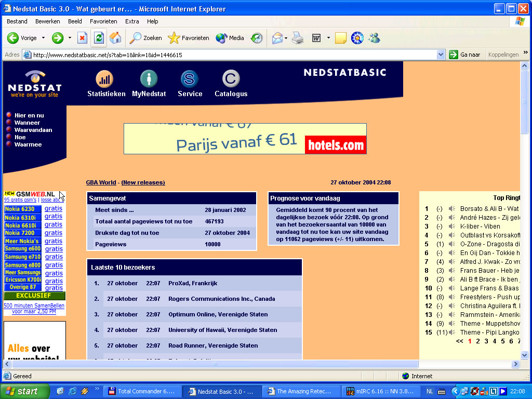The image size is (532, 399).
Task: Click the horizontal scrollbar right arrow
Action: [516, 364]
